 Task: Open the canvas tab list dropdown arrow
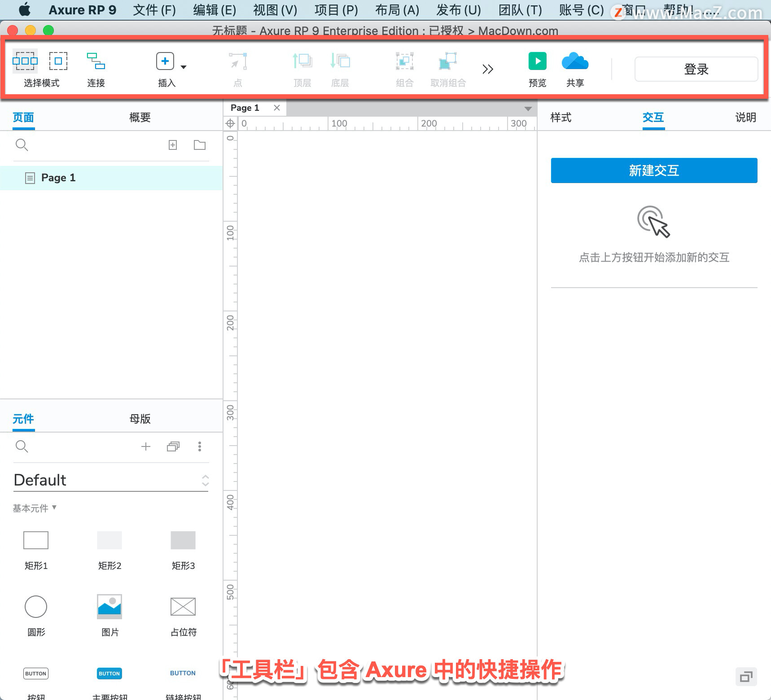(x=528, y=109)
